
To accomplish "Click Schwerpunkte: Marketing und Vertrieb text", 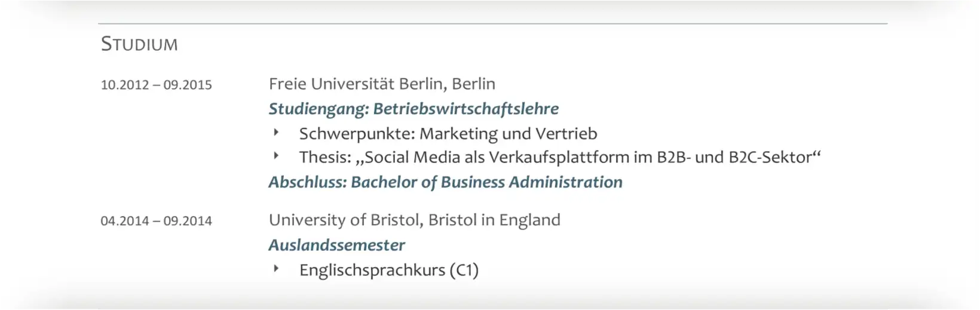I will (x=448, y=134).
